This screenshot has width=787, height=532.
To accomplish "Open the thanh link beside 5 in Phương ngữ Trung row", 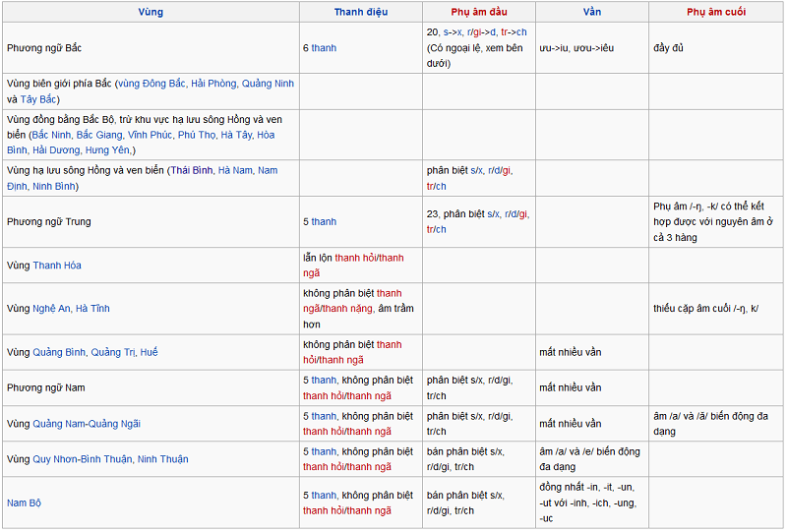I will click(x=324, y=222).
